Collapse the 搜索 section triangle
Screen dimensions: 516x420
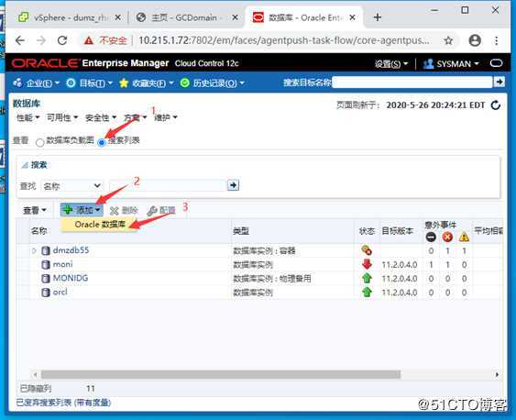pos(25,165)
